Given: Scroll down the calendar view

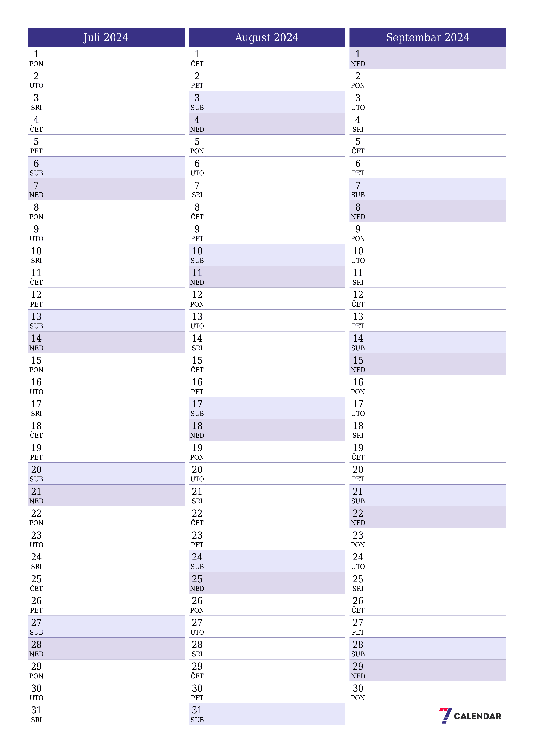Looking at the screenshot, I should coord(267,378).
